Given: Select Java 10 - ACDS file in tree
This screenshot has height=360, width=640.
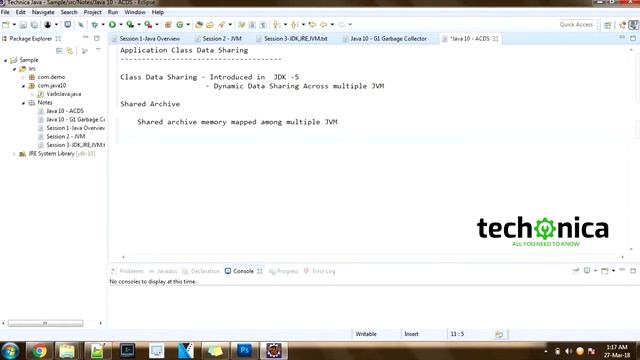Looking at the screenshot, I should coord(65,111).
